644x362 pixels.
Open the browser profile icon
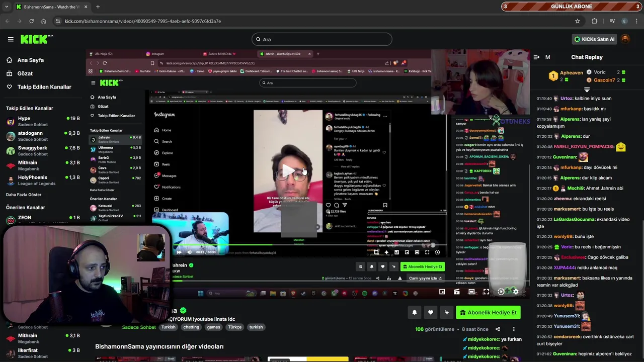click(625, 21)
